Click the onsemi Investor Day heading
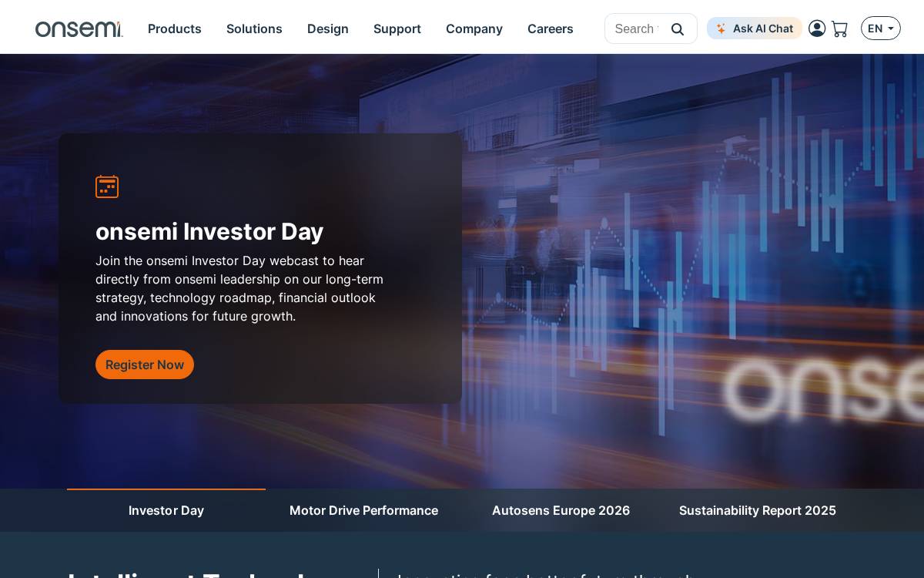Screen dimensions: 924x578 tap(209, 231)
